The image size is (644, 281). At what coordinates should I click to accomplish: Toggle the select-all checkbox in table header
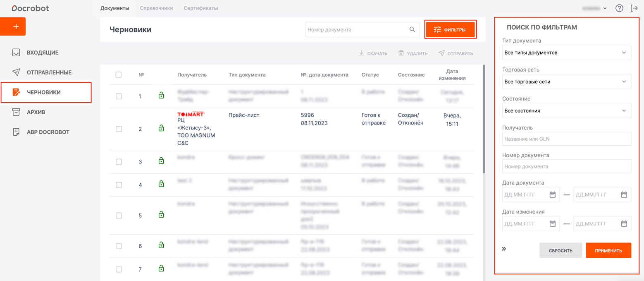point(119,75)
